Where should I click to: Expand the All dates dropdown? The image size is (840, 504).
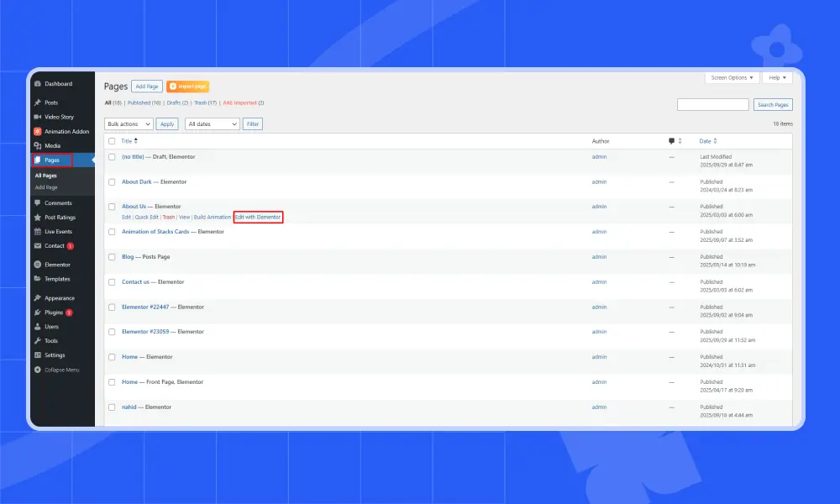(212, 123)
